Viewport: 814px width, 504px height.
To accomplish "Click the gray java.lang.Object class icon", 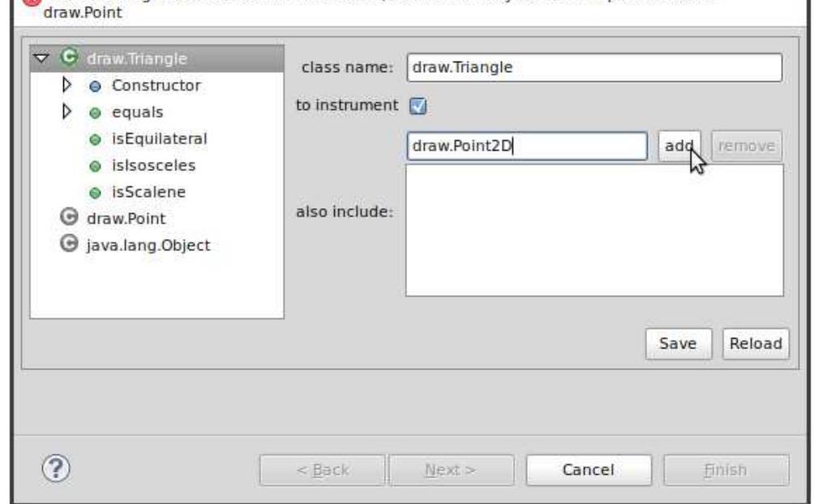I will coord(69,243).
